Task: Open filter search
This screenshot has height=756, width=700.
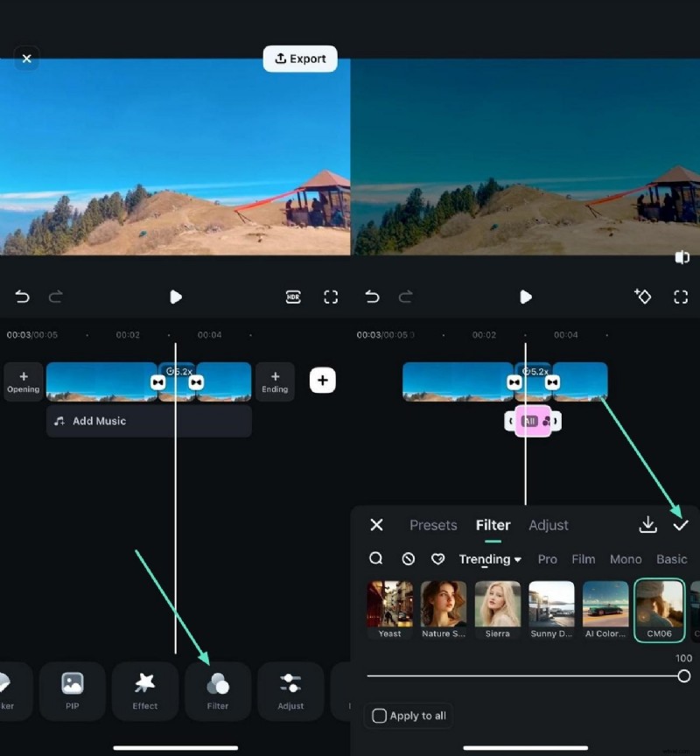Action: pyautogui.click(x=376, y=558)
